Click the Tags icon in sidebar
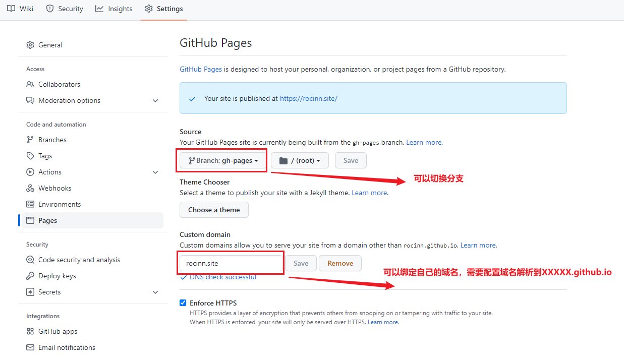This screenshot has height=364, width=624. (x=30, y=156)
